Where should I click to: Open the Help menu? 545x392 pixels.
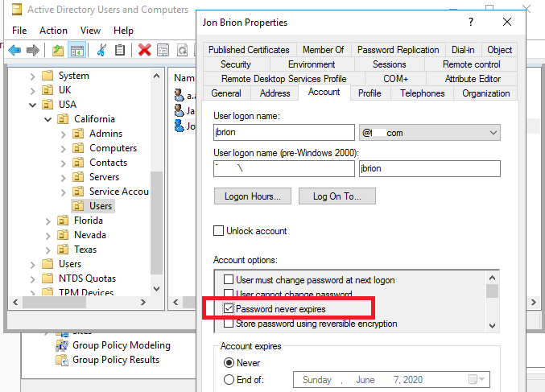point(123,31)
